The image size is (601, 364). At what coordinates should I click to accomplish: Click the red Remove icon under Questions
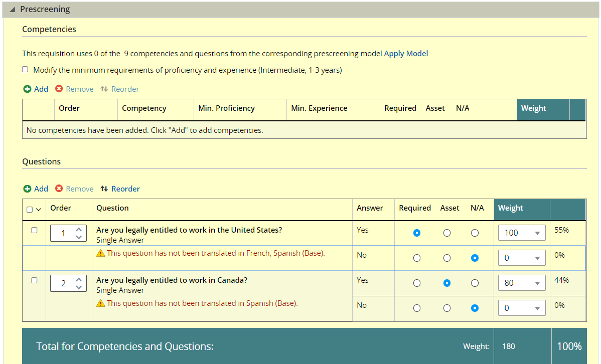pyautogui.click(x=59, y=189)
